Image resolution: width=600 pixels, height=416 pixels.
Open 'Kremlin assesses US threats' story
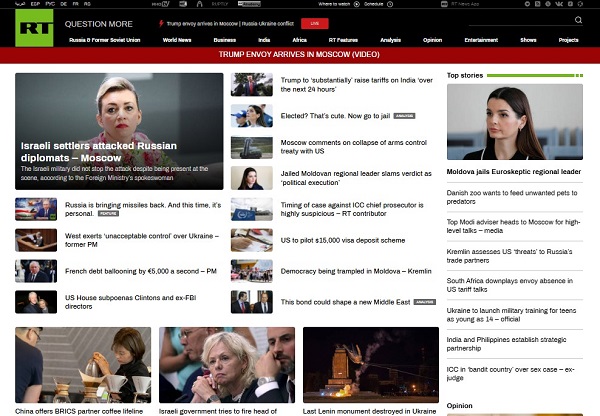point(509,256)
